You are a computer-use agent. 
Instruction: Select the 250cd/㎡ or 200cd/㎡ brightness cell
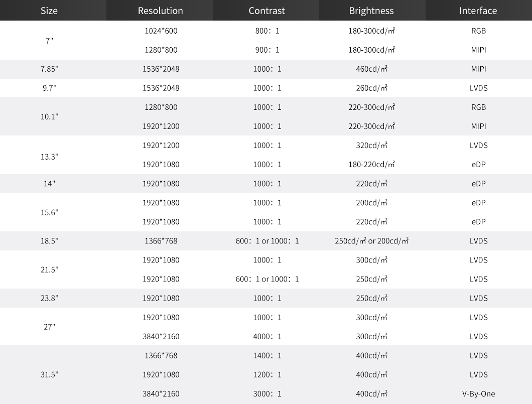click(x=371, y=241)
